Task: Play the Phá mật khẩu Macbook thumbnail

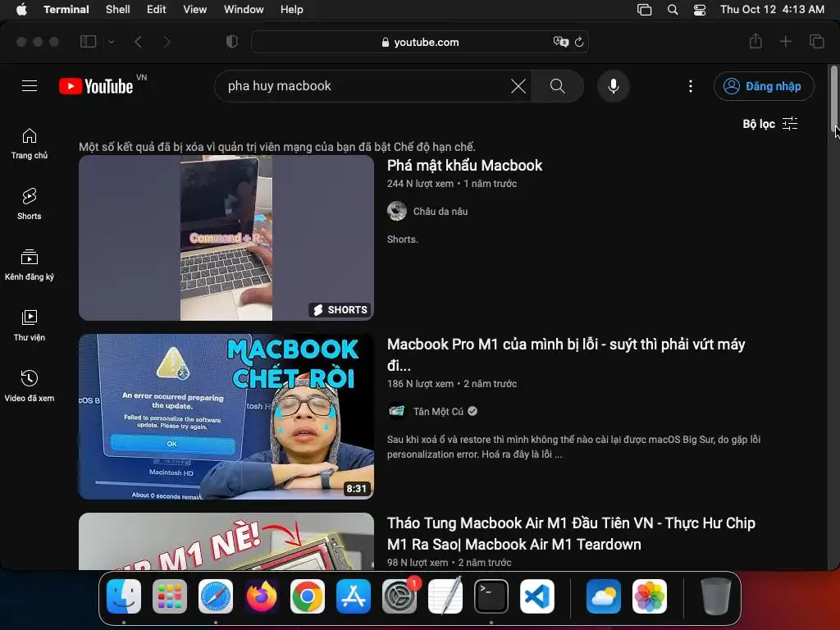Action: coord(226,238)
